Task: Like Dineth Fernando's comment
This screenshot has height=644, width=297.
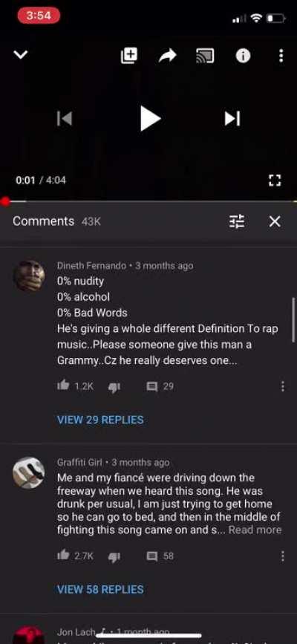Action: pos(63,386)
